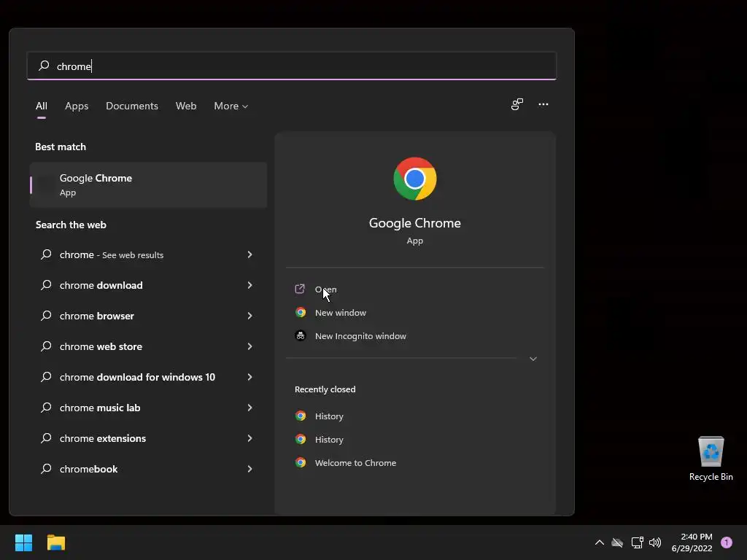Viewport: 747px width, 560px height.
Task: Click the OneDrive cloud tray icon
Action: (x=617, y=542)
